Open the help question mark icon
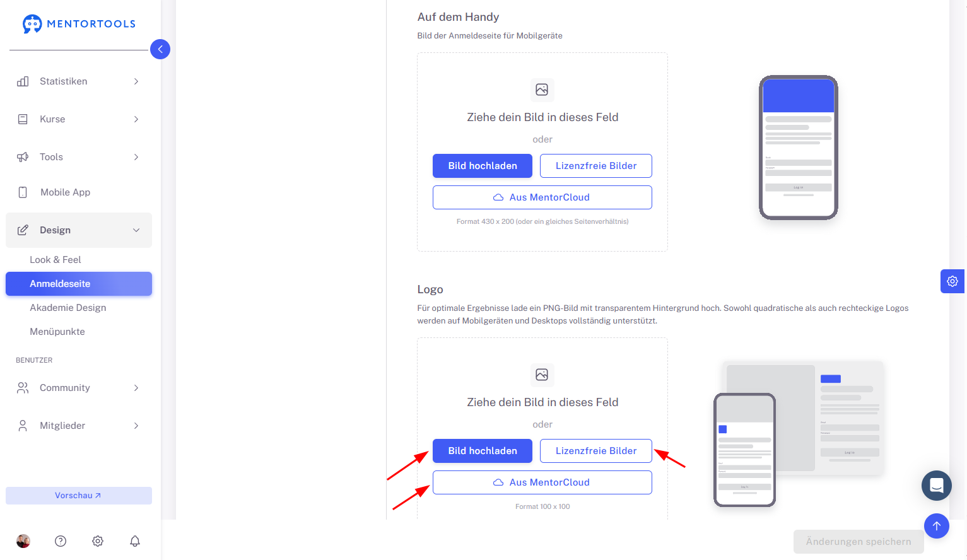This screenshot has height=560, width=967. (x=61, y=541)
